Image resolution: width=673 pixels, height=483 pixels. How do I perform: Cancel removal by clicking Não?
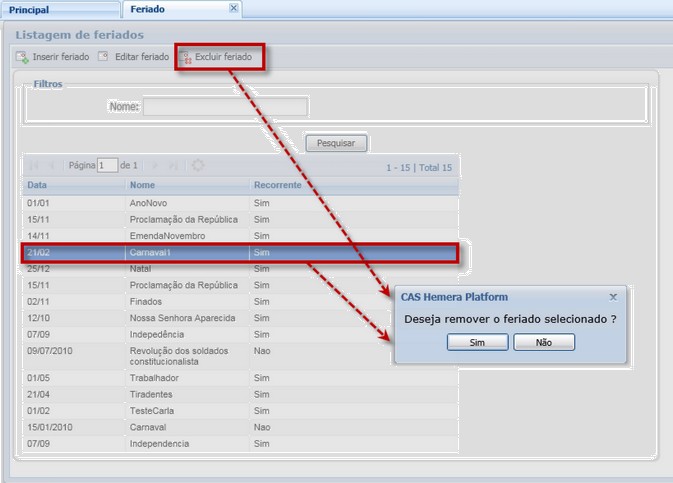pos(544,342)
